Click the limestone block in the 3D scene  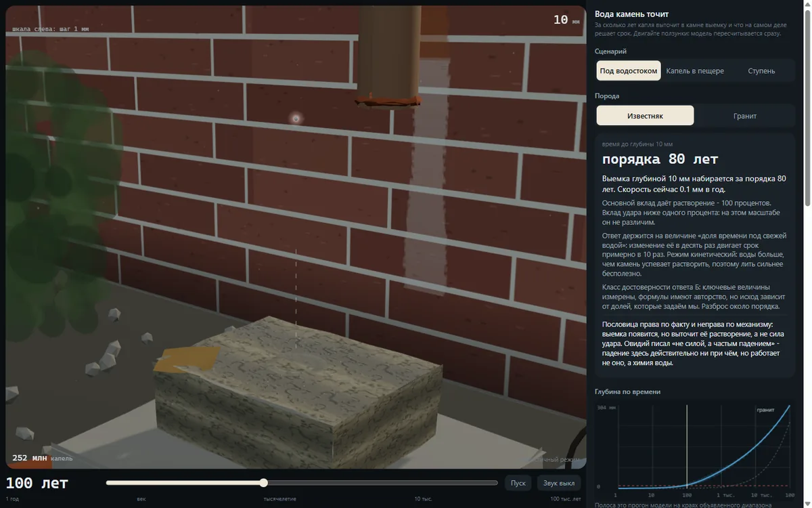click(x=298, y=389)
